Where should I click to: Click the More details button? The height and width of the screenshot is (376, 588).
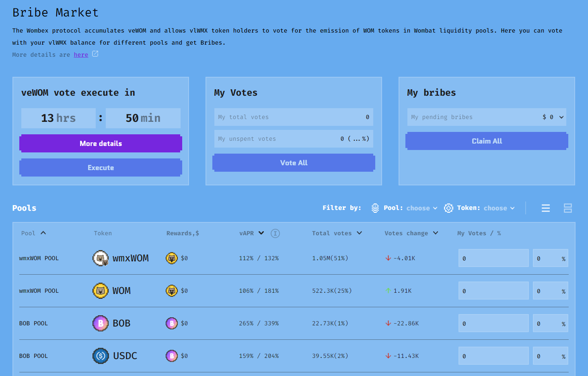point(101,144)
